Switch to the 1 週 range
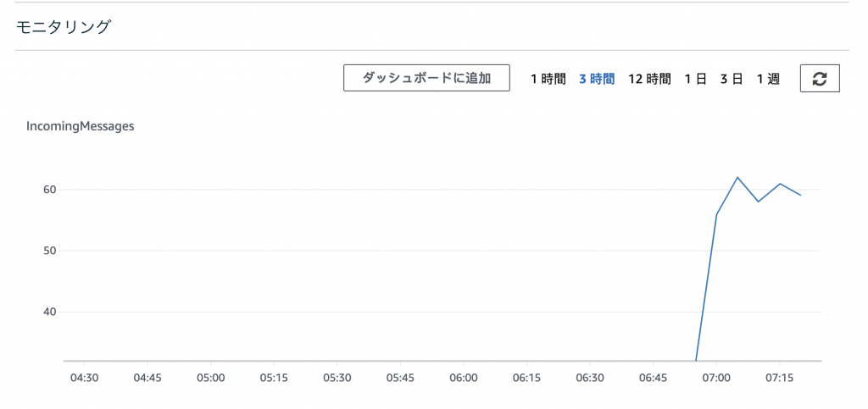 [768, 79]
